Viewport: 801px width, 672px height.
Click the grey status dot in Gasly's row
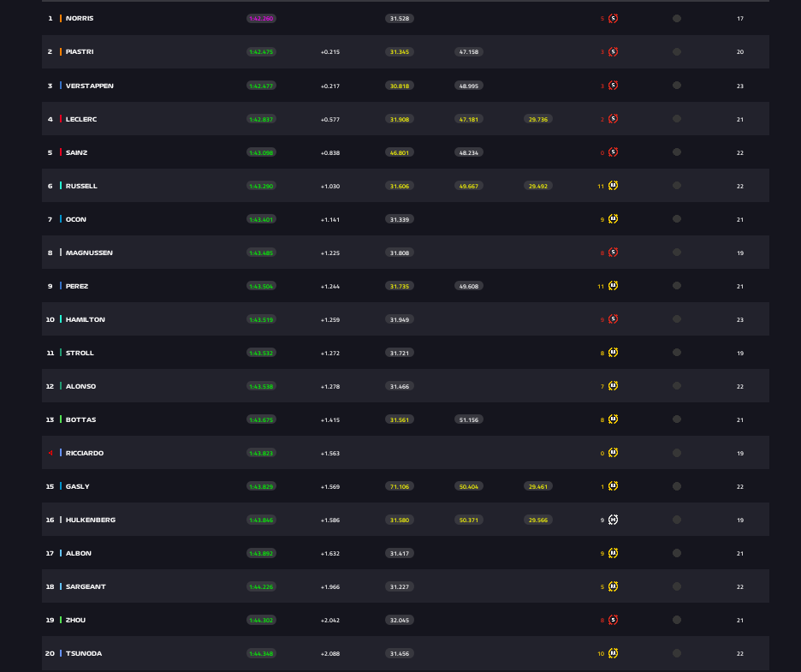point(677,486)
